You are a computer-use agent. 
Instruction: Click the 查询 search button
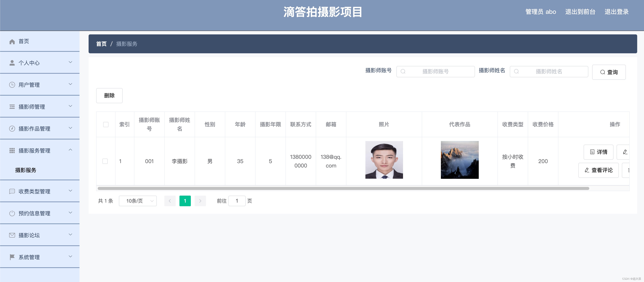coord(609,72)
